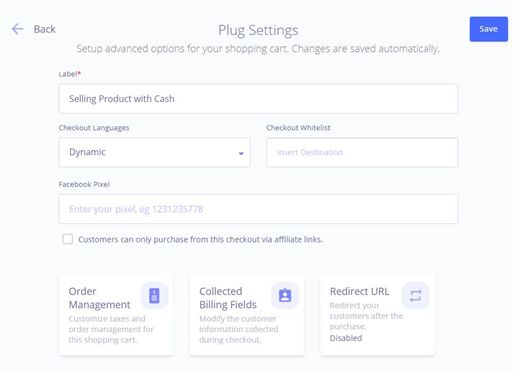513x372 pixels.
Task: Open the Collected Billing Fields card
Action: point(247,315)
